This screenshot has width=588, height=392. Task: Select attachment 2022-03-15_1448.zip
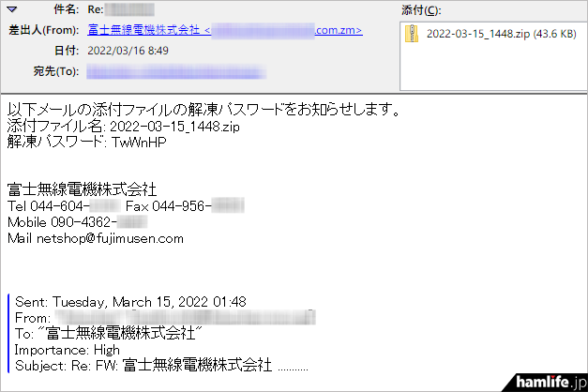[501, 34]
